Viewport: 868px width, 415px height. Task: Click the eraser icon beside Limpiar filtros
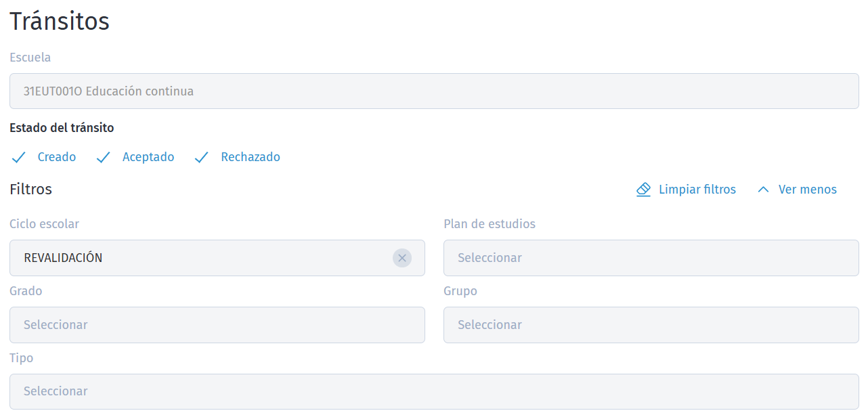pyautogui.click(x=643, y=190)
